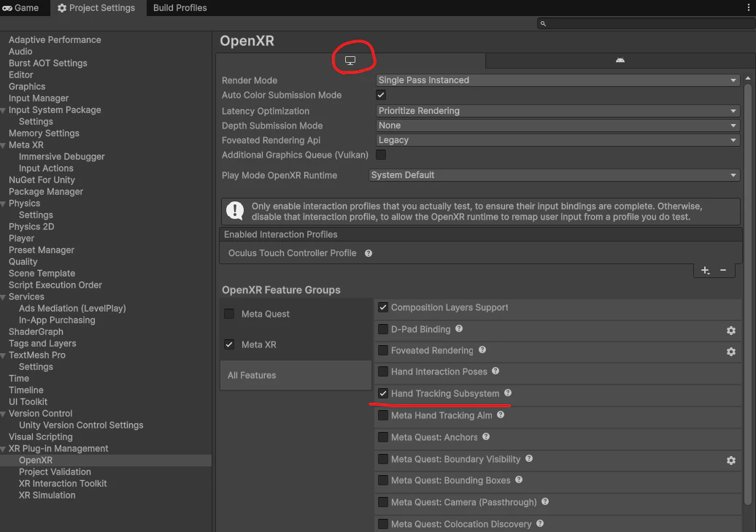Switch to the Build Profiles tab
Screen dimensions: 756x532
pos(180,8)
